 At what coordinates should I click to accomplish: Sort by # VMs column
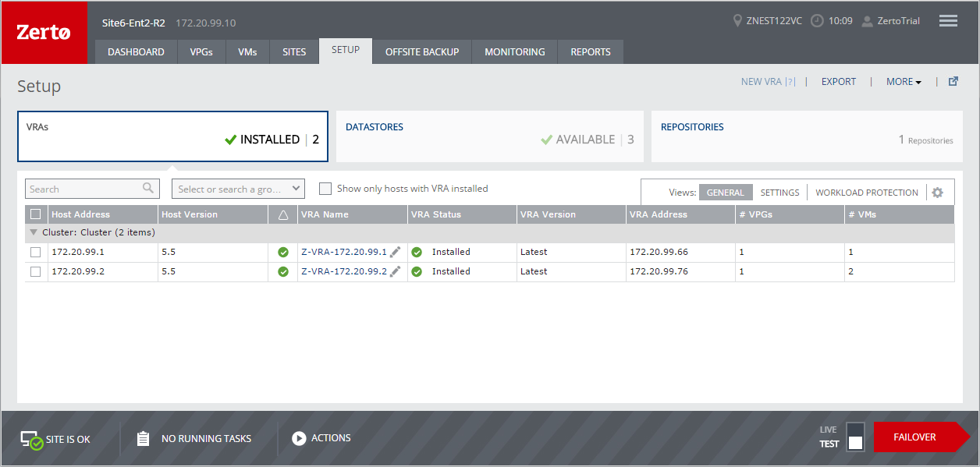900,214
